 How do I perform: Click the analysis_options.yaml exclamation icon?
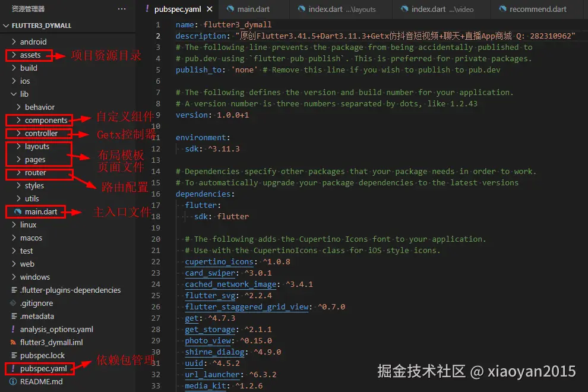[13, 329]
